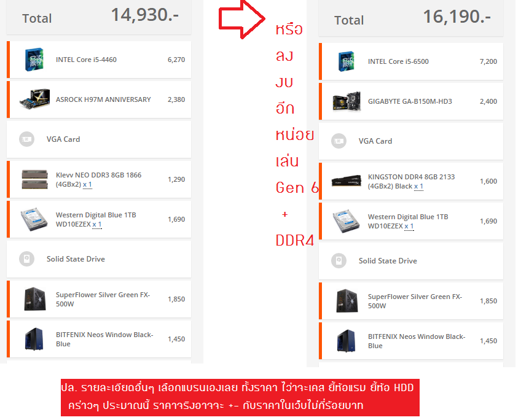The image size is (521, 420).
Task: Open the x 1 quantity on right WD Blue
Action: (x=409, y=226)
